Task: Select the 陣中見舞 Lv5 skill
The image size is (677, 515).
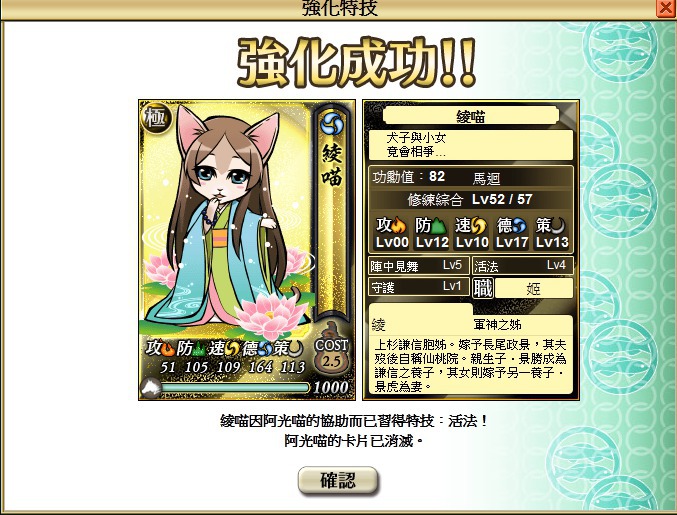Action: [x=418, y=265]
